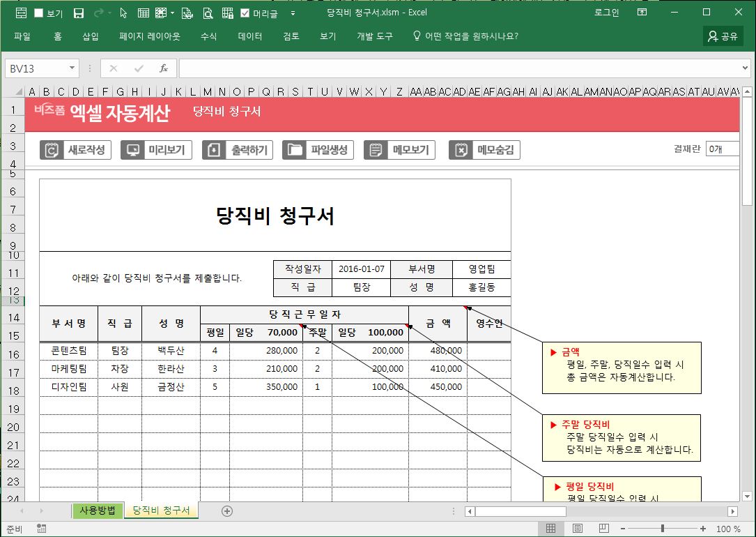The width and height of the screenshot is (756, 537).
Task: Switch to the 사용방법 sheet tab
Action: coord(98,510)
